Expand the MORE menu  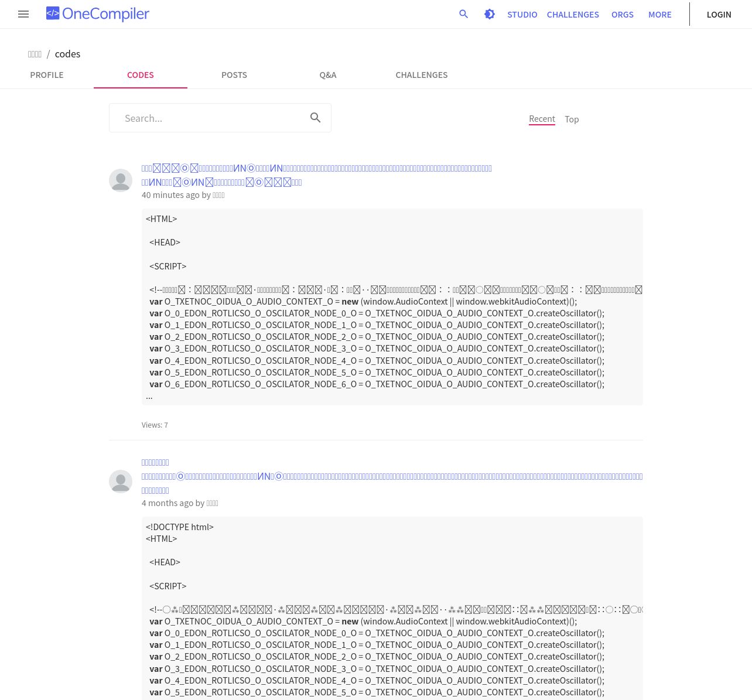coord(660,15)
